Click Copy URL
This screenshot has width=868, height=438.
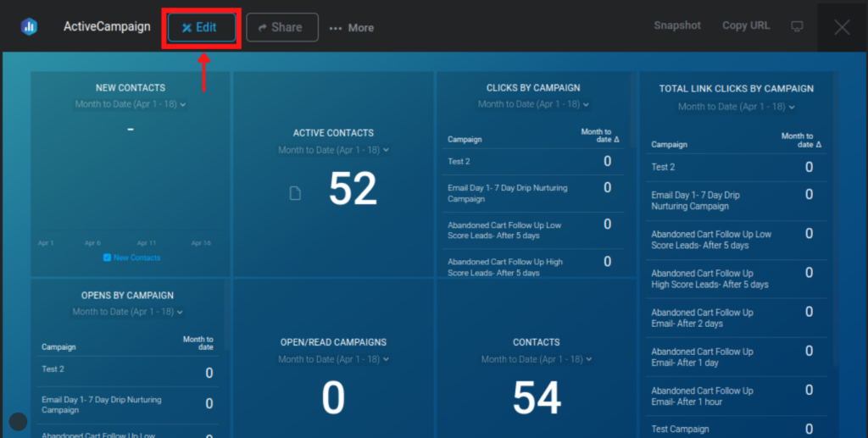tap(746, 25)
